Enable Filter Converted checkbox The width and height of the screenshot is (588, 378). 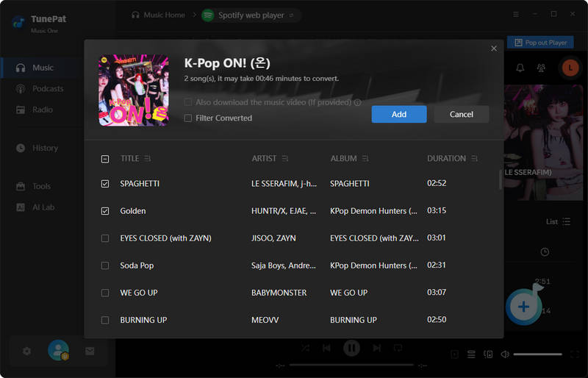pos(188,118)
